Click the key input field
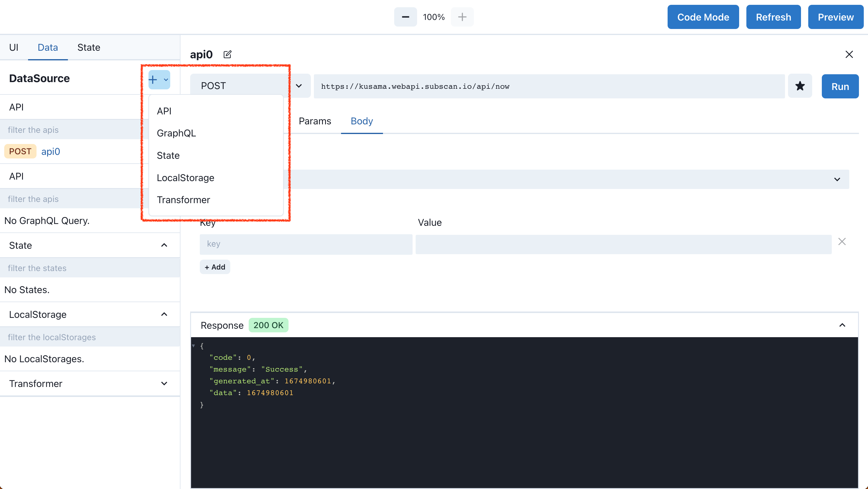The width and height of the screenshot is (868, 489). (306, 244)
